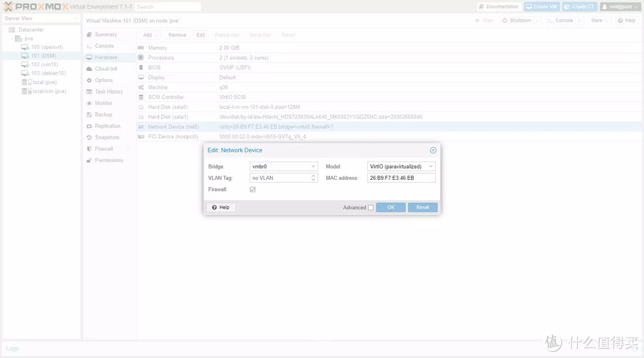Screen dimensions: 644x358
Task: Open the Task History tab
Action: click(109, 92)
